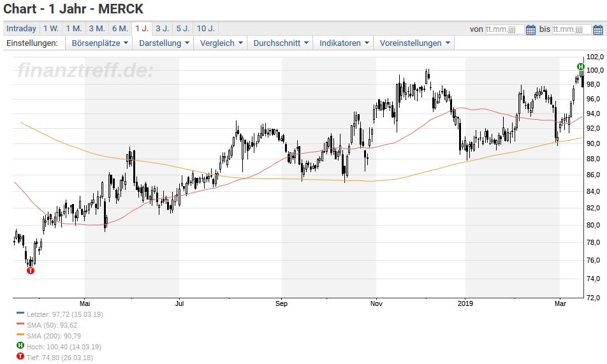
Task: Switch to the 5 J. time range
Action: [x=183, y=29]
